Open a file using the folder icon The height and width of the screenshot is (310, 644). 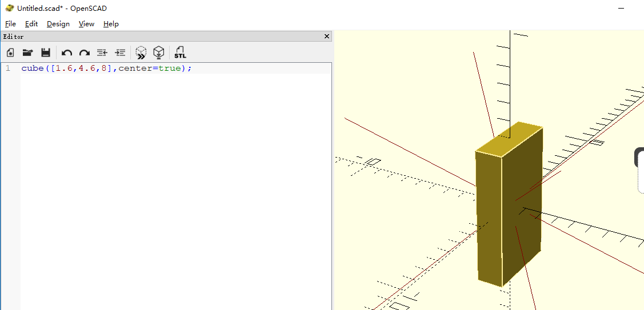tap(27, 53)
